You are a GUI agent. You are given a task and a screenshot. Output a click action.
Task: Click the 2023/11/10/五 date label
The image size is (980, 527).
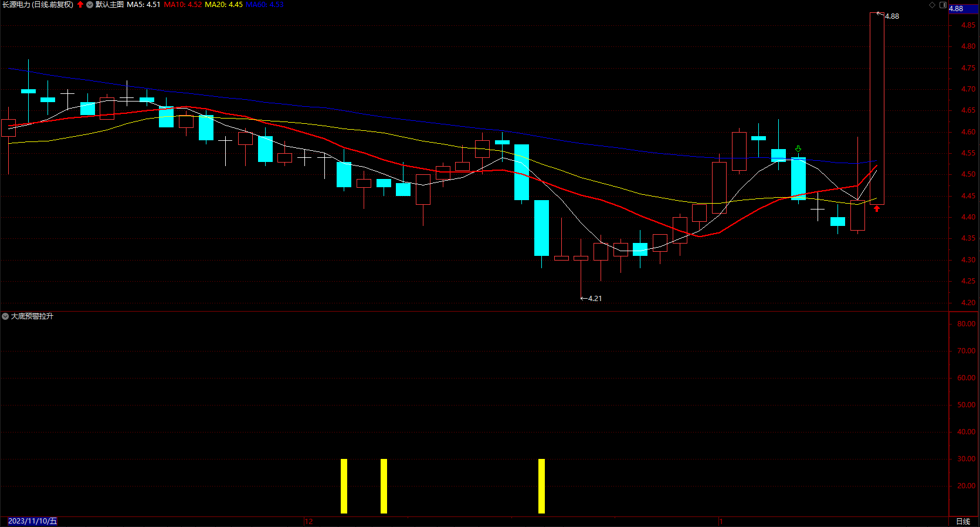33,521
